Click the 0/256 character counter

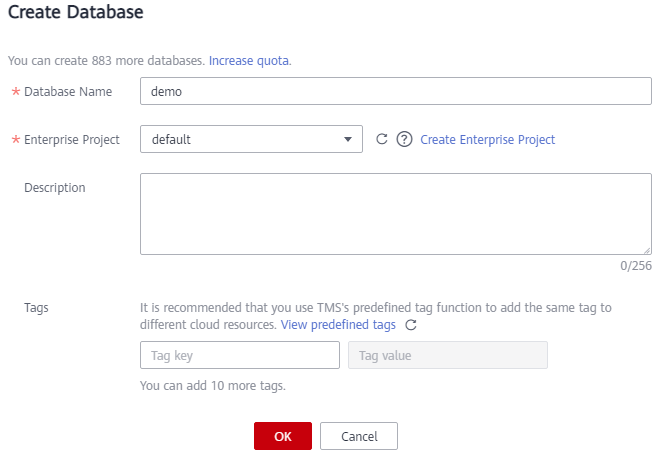point(636,266)
